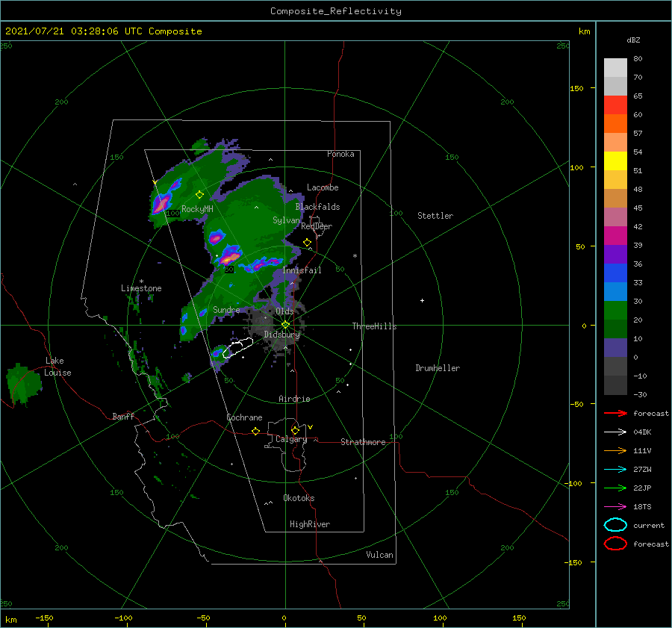672x628 pixels.
Task: Click the green 22JP arrow legend icon
Action: tap(615, 488)
